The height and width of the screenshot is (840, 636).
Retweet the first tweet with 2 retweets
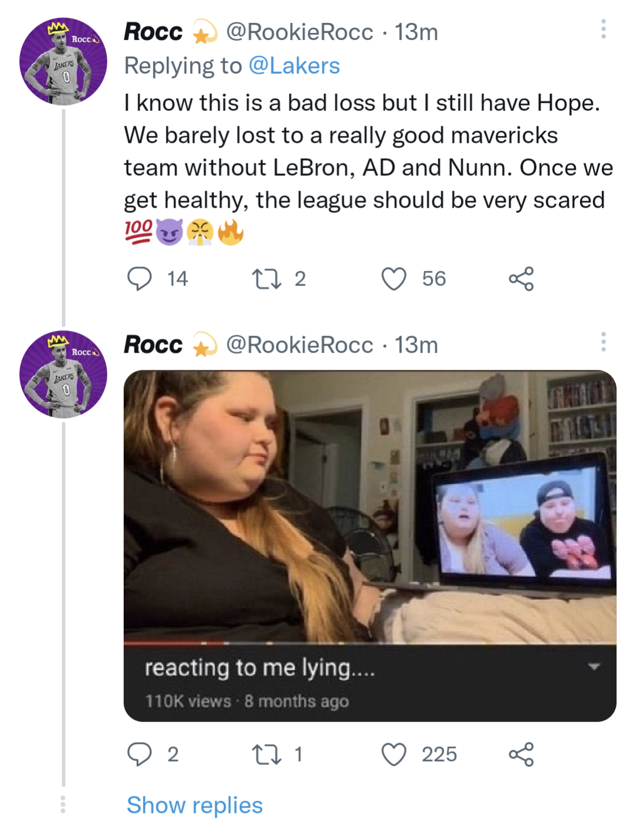pyautogui.click(x=266, y=279)
